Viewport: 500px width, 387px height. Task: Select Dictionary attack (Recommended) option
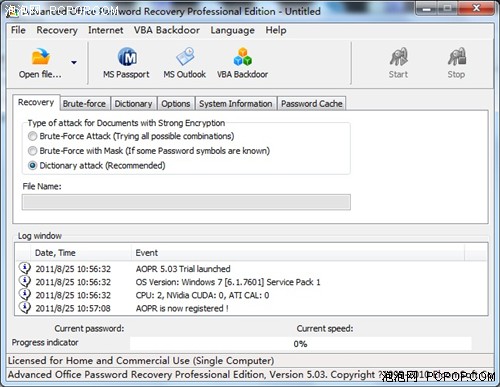[x=32, y=165]
